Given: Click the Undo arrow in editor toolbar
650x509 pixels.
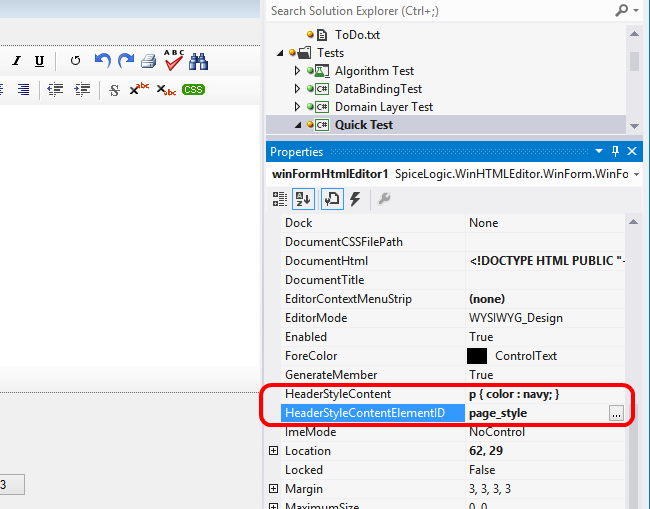Looking at the screenshot, I should point(102,61).
